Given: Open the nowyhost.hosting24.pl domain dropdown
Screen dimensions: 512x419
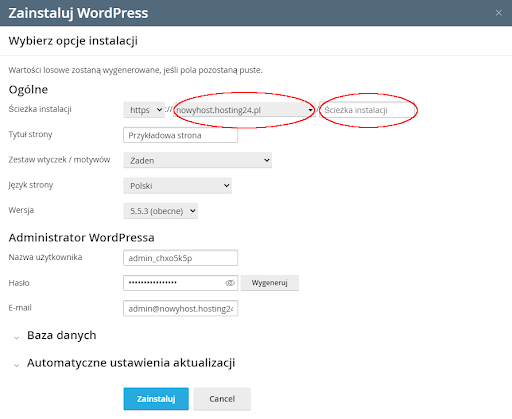Looking at the screenshot, I should [244, 110].
